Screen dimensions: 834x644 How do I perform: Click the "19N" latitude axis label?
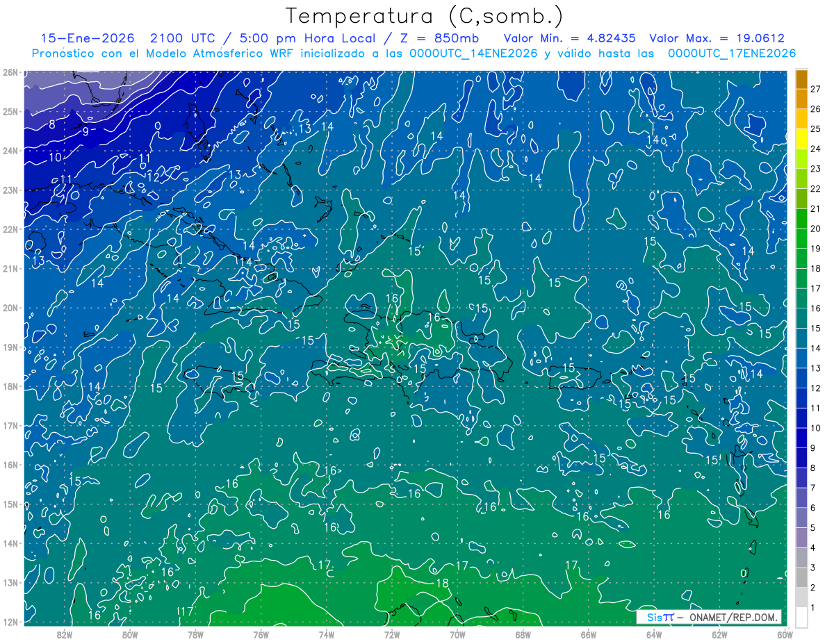coord(10,347)
